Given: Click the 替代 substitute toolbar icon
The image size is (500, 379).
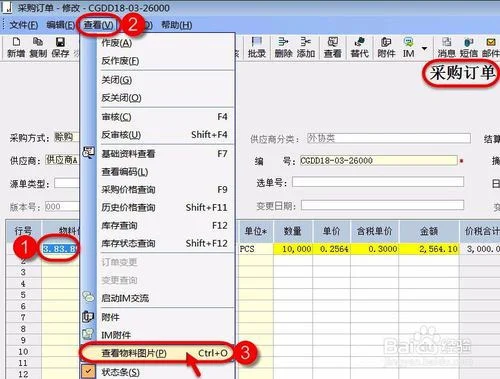Looking at the screenshot, I should click(359, 47).
